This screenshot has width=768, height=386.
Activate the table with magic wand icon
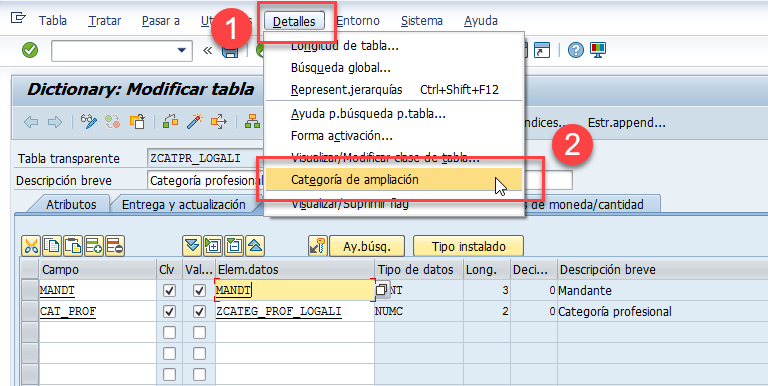[x=194, y=121]
